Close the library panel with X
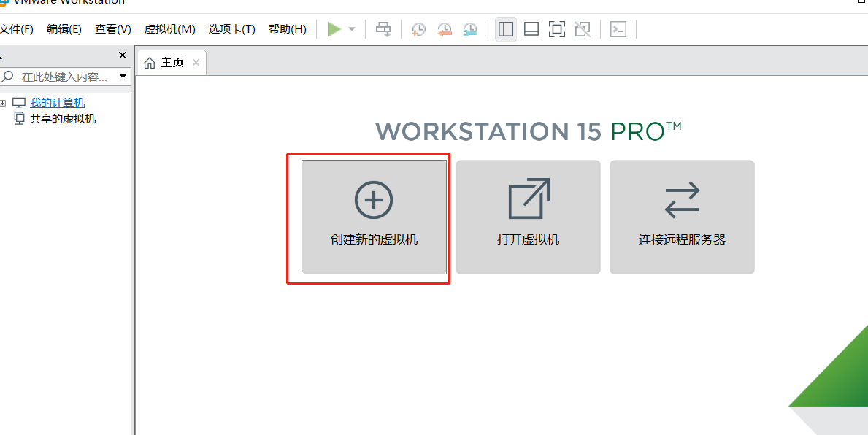 (x=123, y=55)
